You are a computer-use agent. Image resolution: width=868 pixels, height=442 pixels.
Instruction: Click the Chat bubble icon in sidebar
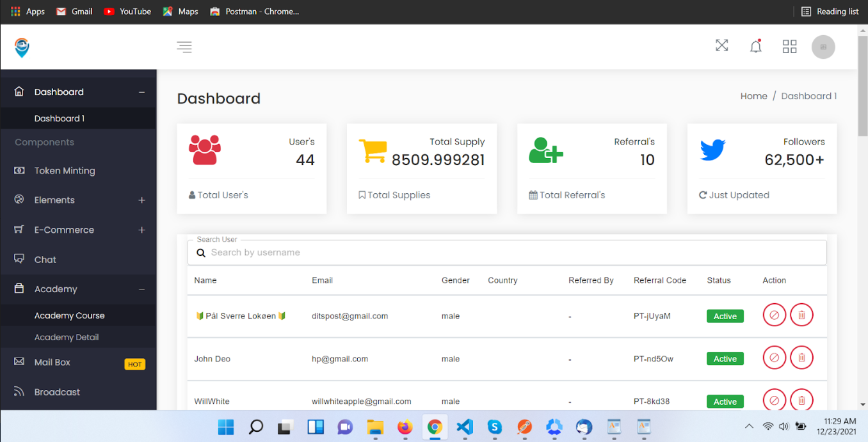coord(19,259)
